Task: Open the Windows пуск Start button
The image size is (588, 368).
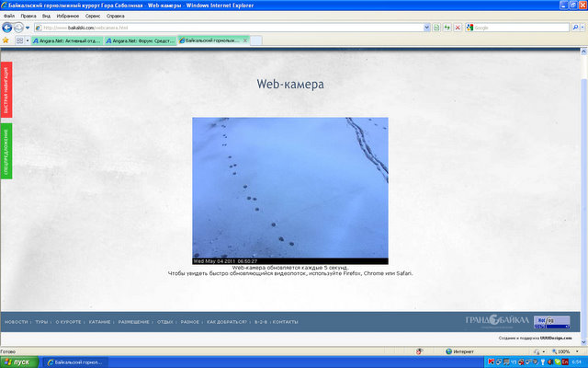Action: pyautogui.click(x=18, y=362)
